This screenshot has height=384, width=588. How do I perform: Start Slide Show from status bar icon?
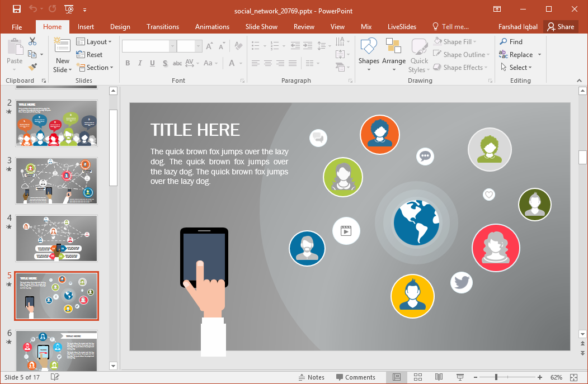[x=460, y=377]
